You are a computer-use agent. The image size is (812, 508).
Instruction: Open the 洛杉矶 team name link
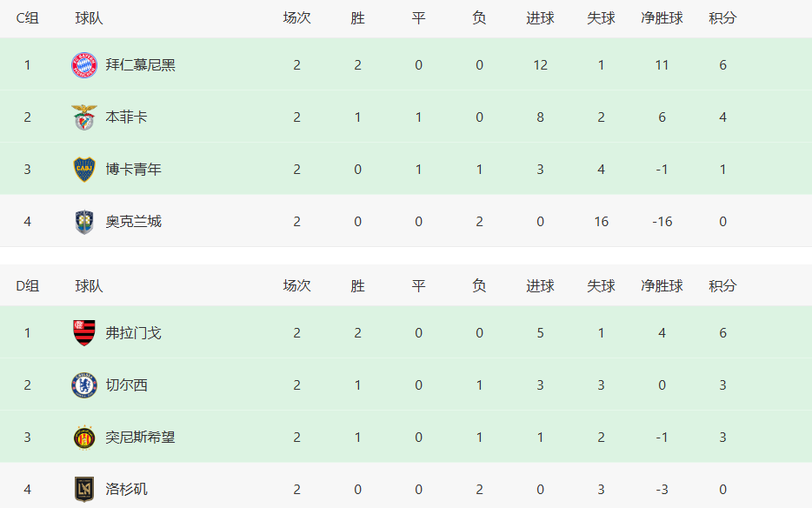(126, 490)
